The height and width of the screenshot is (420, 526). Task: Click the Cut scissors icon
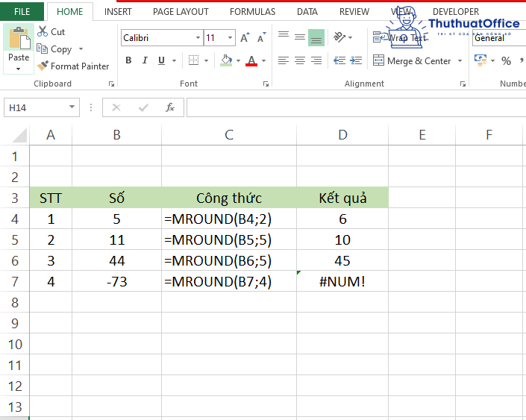(43, 31)
